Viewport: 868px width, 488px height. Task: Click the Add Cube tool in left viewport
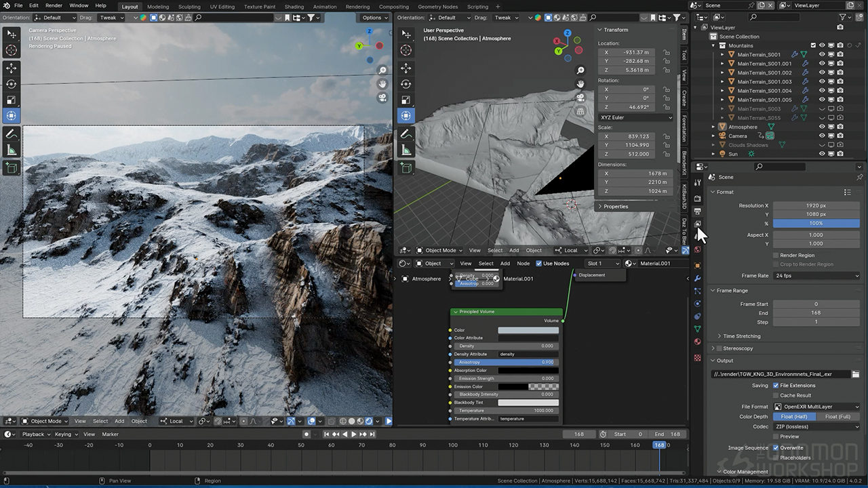(12, 167)
